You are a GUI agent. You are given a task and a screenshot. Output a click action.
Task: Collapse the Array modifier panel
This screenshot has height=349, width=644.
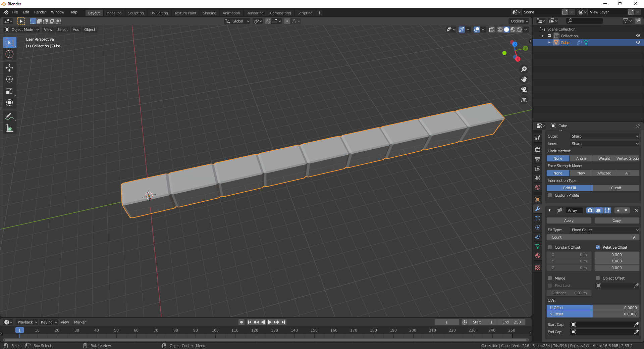pyautogui.click(x=549, y=210)
